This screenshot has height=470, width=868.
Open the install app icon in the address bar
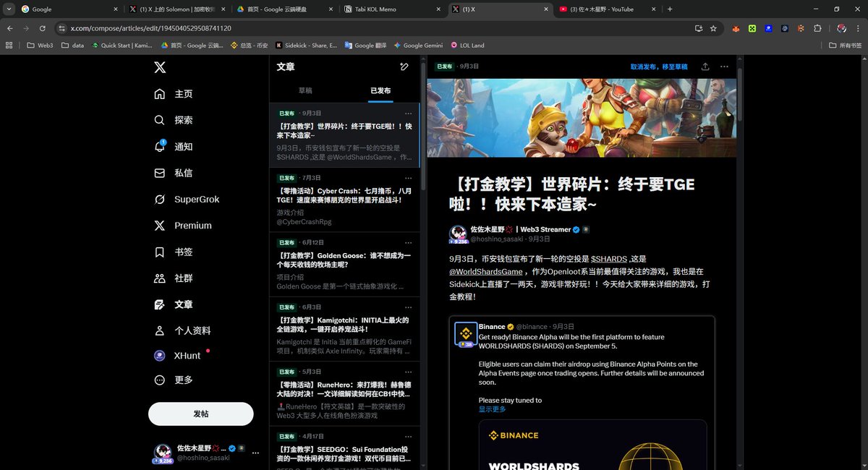point(698,28)
